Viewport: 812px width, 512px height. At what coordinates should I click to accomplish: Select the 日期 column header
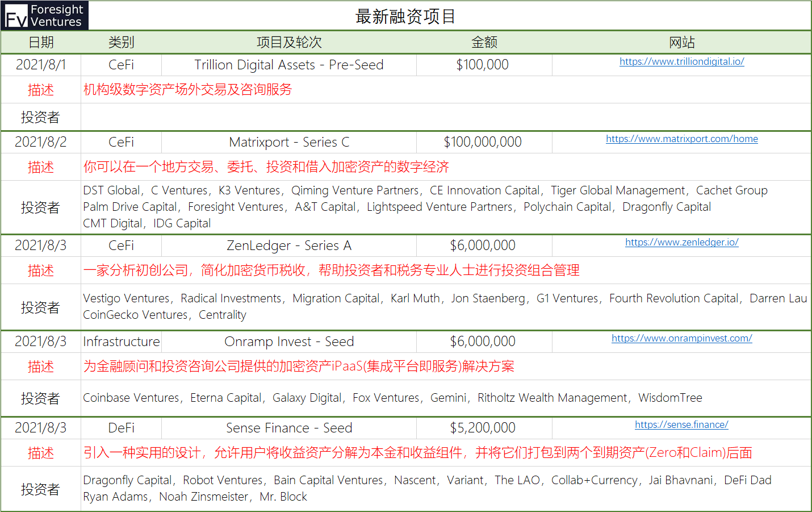[41, 42]
